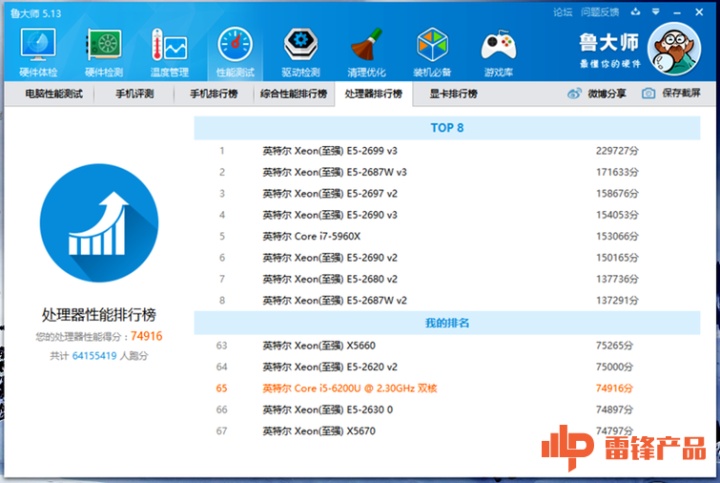Open the 硬件体检 hardware checkup icon
The height and width of the screenshot is (483, 720).
pyautogui.click(x=38, y=52)
